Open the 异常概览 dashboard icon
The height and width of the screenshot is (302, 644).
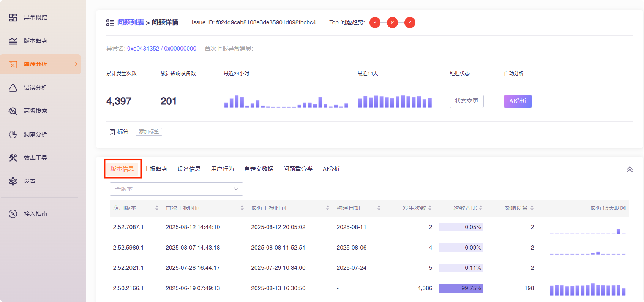pyautogui.click(x=13, y=17)
